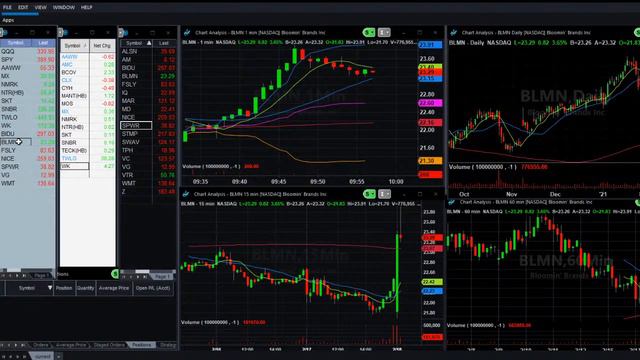Select SWAV in the dark watchlist
This screenshot has width=640, height=360.
pos(131,142)
